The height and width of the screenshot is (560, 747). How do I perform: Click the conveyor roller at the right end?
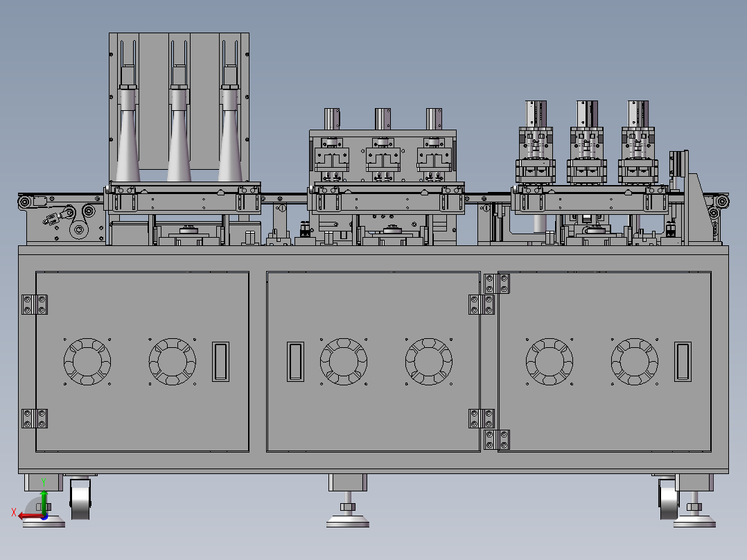coord(722,201)
